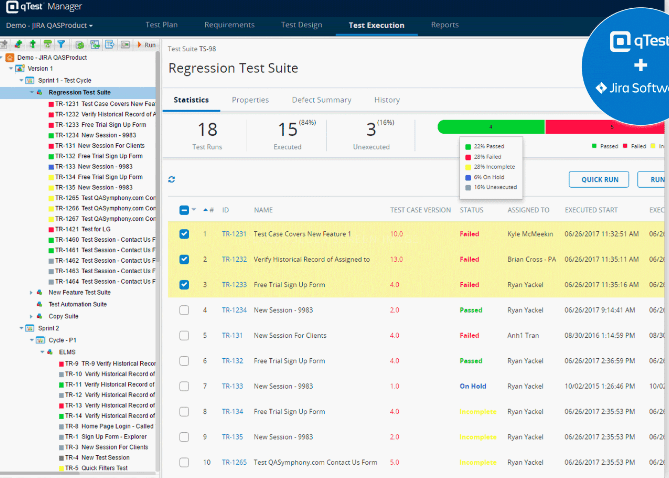The width and height of the screenshot is (669, 478).
Task: Open the Demo - JIRA QASProduct project dropdown
Action: click(x=50, y=25)
